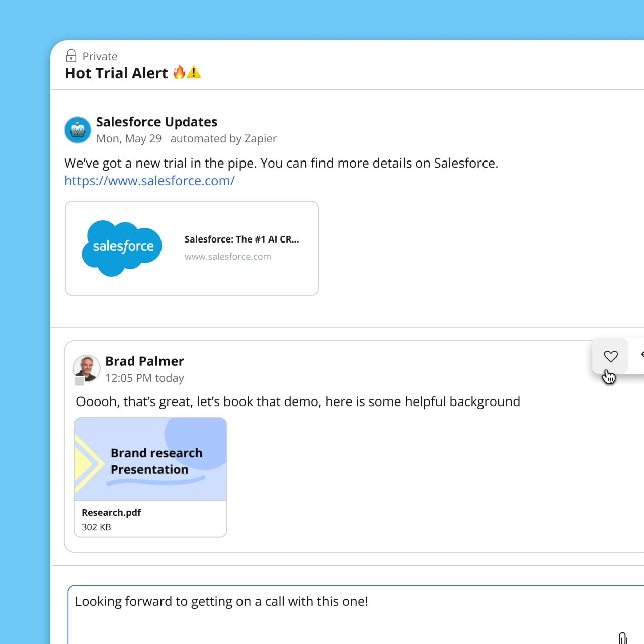The width and height of the screenshot is (644, 644).
Task: Click the Research.pdf file name
Action: (111, 512)
